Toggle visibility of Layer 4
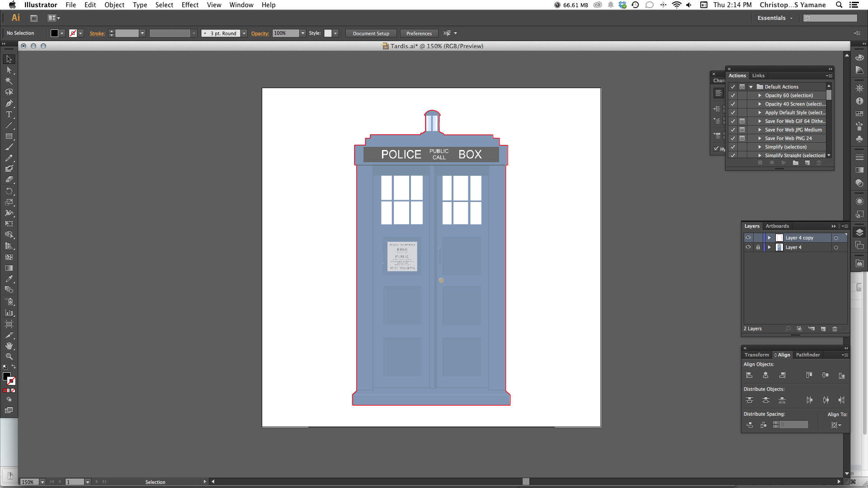The image size is (868, 488). (748, 247)
